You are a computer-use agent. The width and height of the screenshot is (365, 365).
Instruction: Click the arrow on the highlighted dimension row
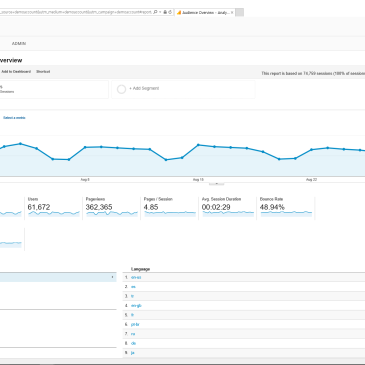[112, 277]
